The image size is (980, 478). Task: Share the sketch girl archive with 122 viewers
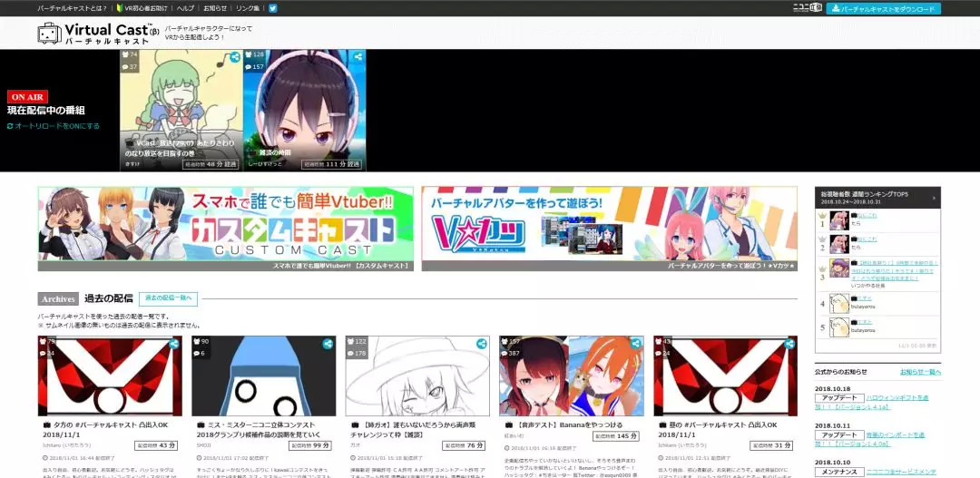pos(481,344)
